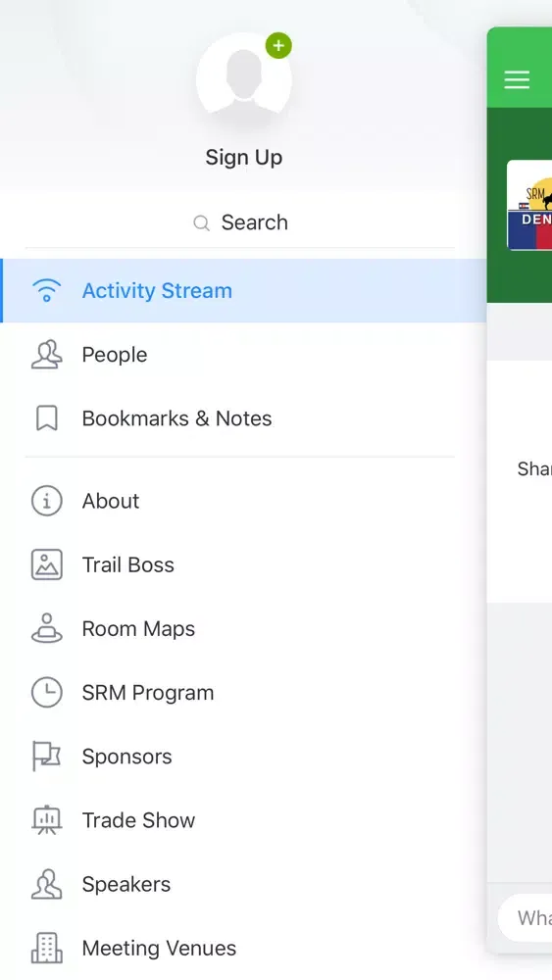Viewport: 552px width, 980px height.
Task: Click the Sponsors flag icon
Action: coord(47,757)
